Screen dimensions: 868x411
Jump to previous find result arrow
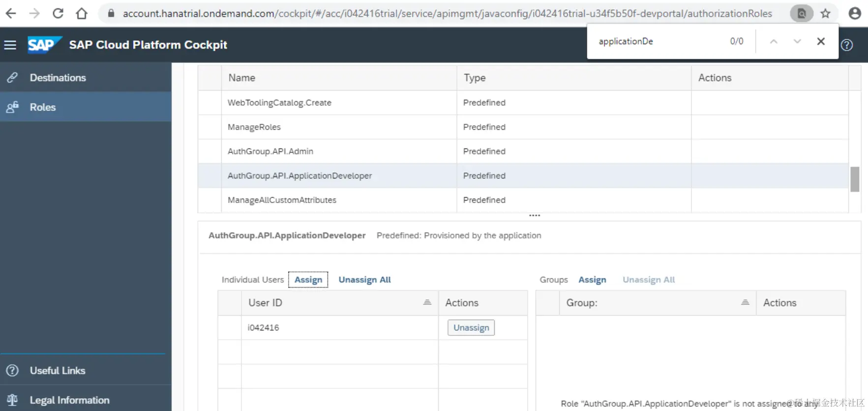774,41
